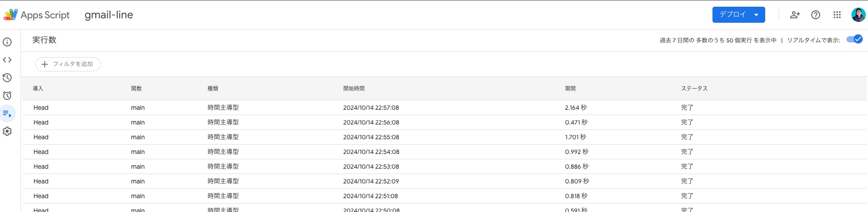Open the Help question mark icon
This screenshot has height=212, width=868.
coord(816,15)
